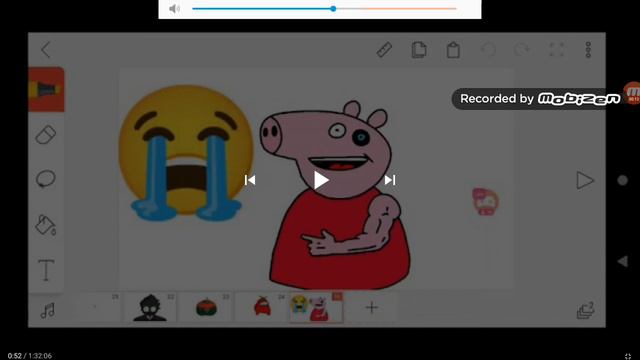The image size is (640, 360).
Task: Copy the current frame
Action: (x=419, y=50)
